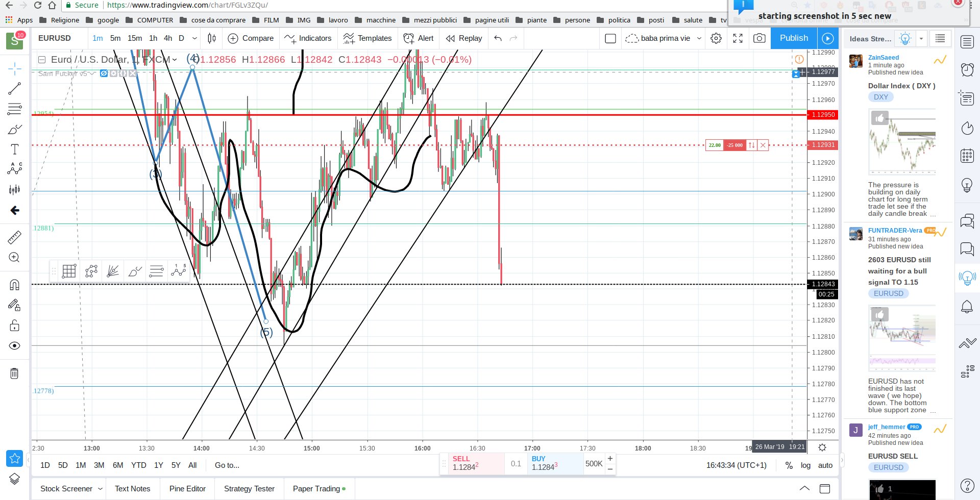Open the Text Notes tab
Image resolution: width=980 pixels, height=500 pixels.
[x=133, y=489]
